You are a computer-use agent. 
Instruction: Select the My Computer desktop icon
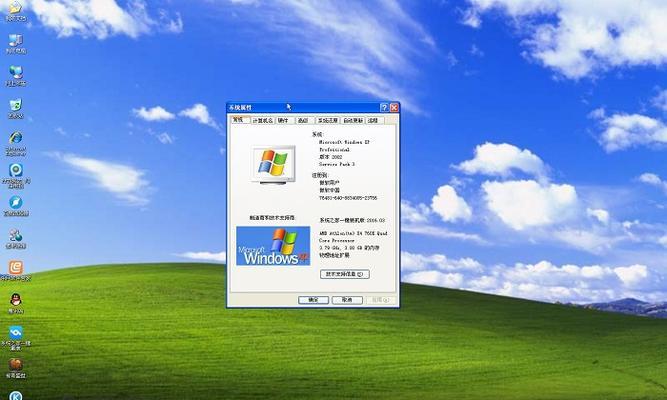(x=16, y=43)
